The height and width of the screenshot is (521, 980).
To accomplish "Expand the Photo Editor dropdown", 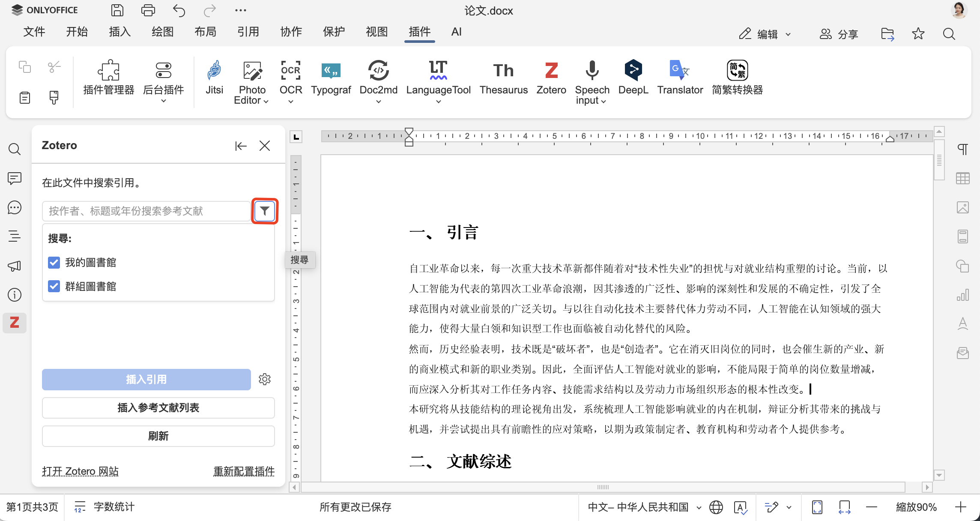I will click(266, 102).
